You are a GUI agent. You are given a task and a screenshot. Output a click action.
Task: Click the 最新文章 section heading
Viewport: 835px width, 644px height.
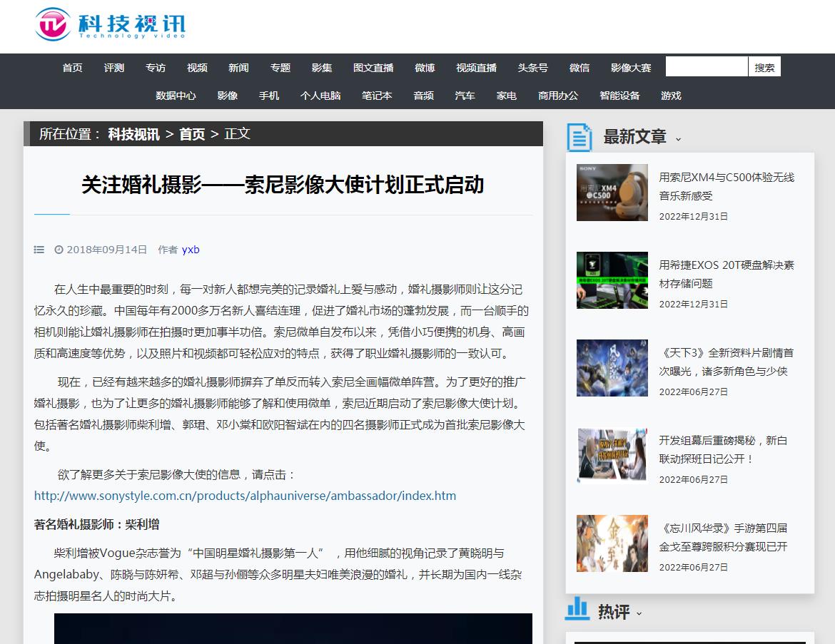[x=634, y=138]
